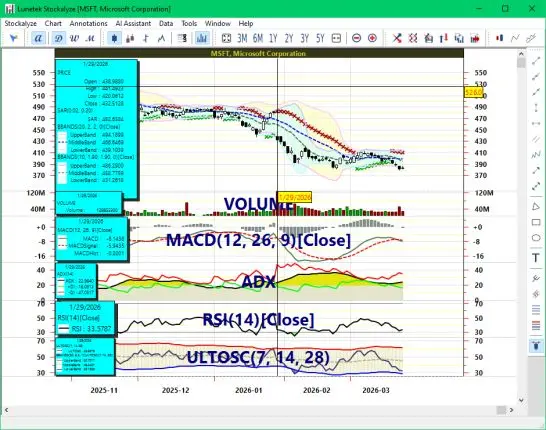The width and height of the screenshot is (546, 430).
Task: Click the red crossing arrows toolbar icon
Action: pyautogui.click(x=397, y=38)
